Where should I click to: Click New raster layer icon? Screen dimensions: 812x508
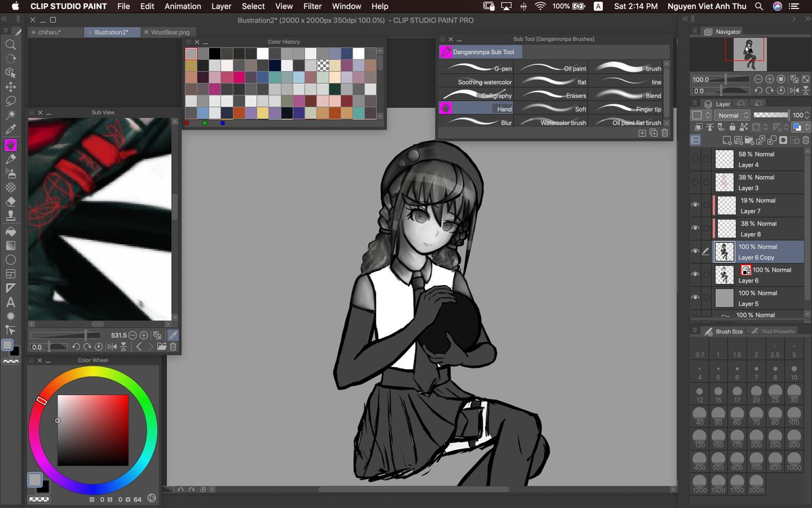tap(727, 140)
